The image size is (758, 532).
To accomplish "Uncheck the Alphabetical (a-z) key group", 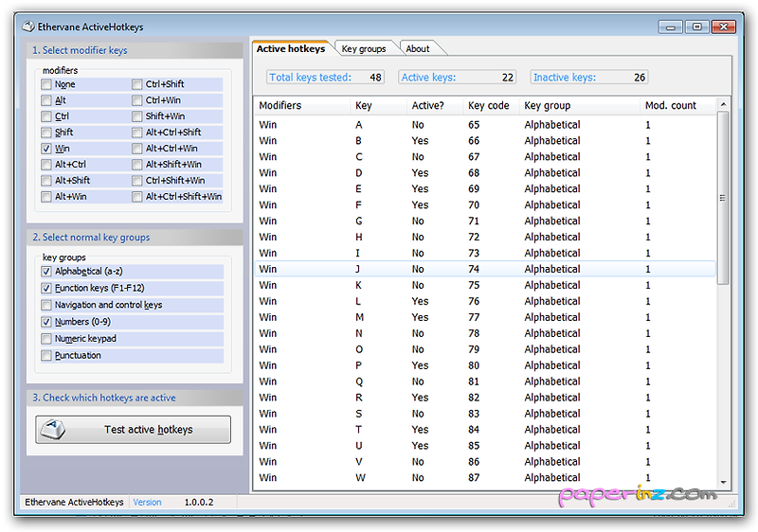I will 46,272.
